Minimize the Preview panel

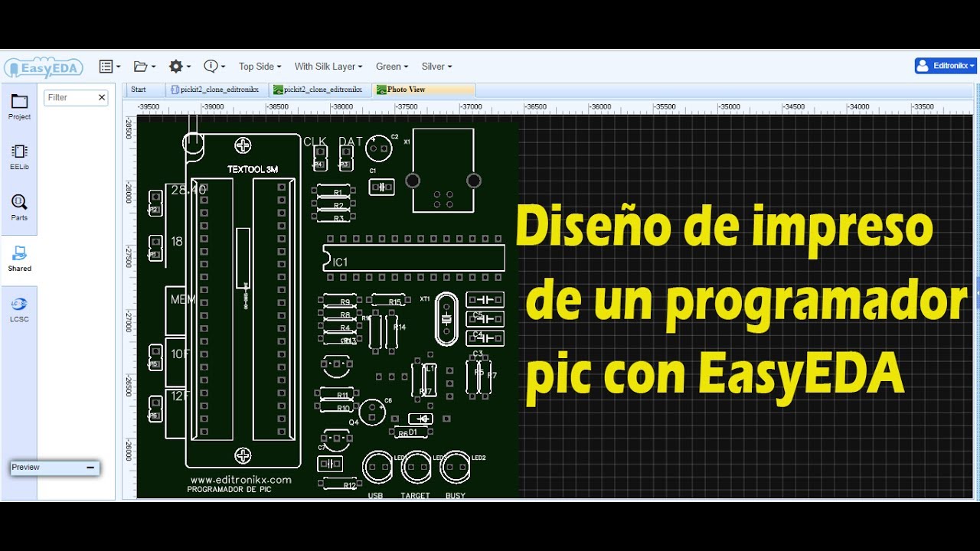[x=90, y=467]
